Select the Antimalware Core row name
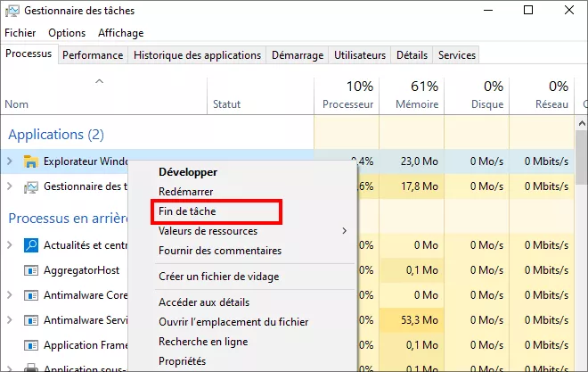Screen dimensions: 588x372 (x=86, y=295)
